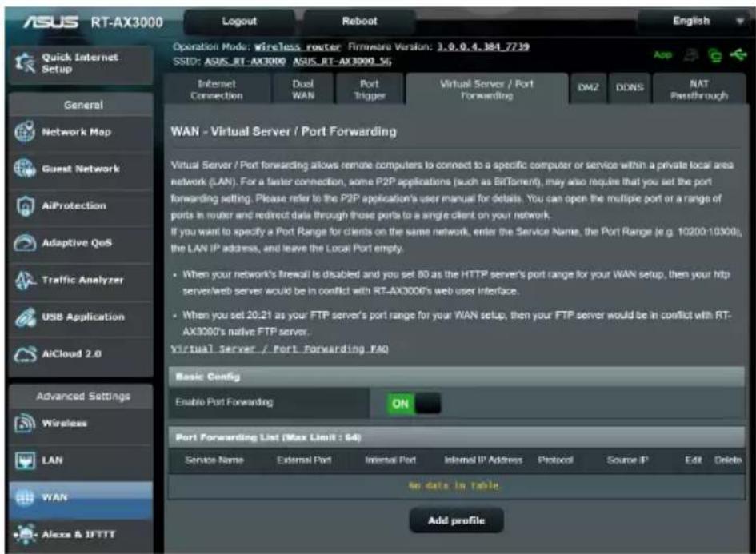
Task: Click the App link in header
Action: (663, 55)
